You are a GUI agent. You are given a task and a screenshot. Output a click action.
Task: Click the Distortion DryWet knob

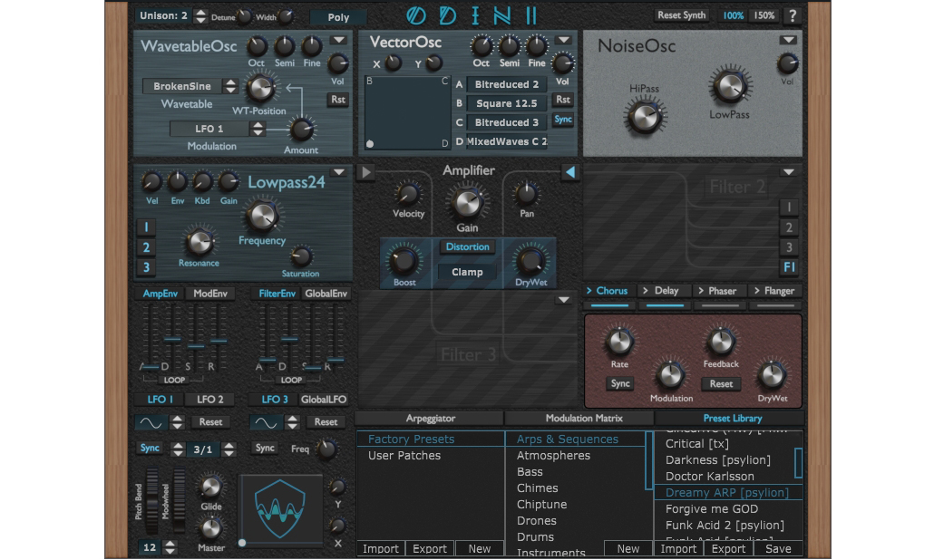pos(530,261)
